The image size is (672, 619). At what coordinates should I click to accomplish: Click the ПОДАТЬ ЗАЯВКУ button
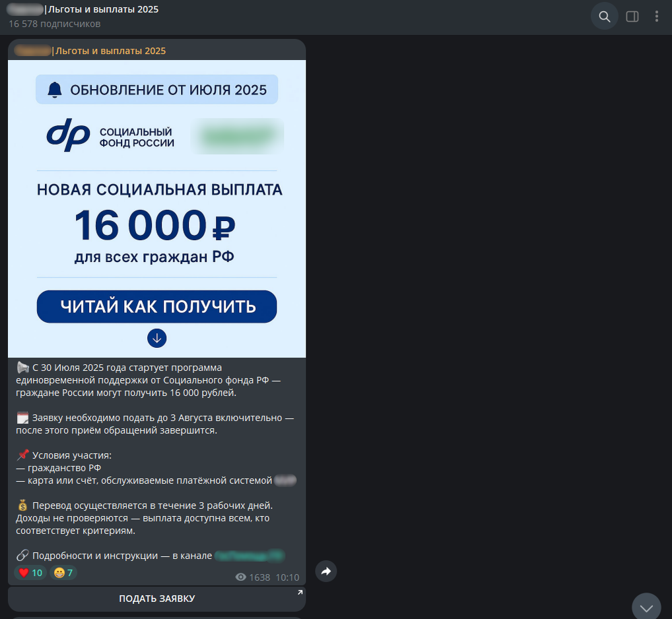(157, 599)
